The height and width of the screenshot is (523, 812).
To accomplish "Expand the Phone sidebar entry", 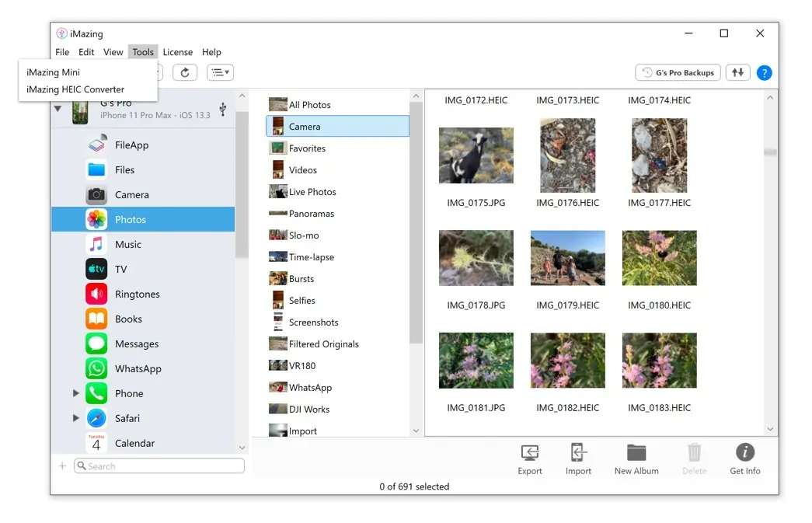I will 75,393.
